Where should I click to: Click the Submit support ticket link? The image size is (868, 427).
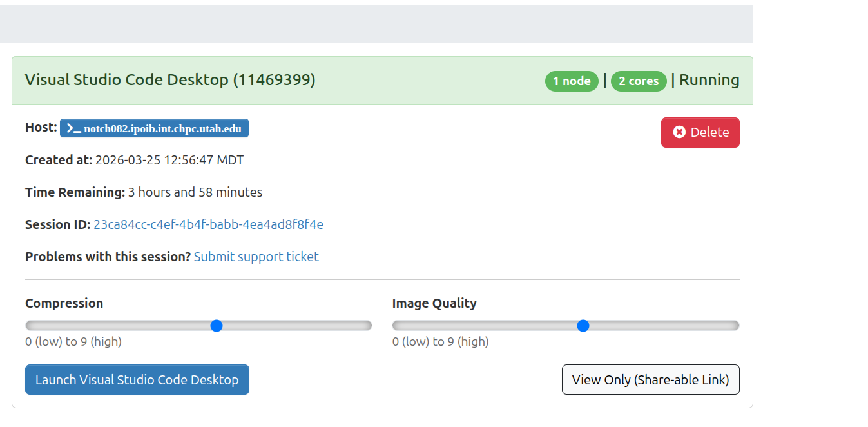click(256, 257)
